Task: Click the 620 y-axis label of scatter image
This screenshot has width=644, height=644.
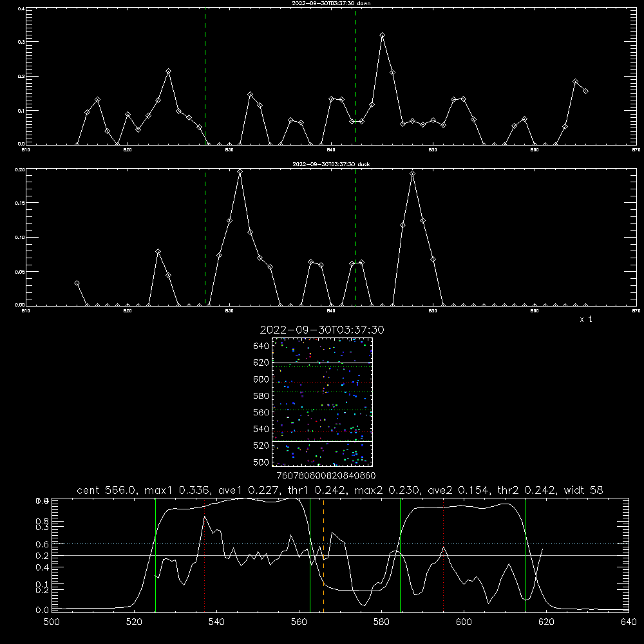Action: coord(261,363)
